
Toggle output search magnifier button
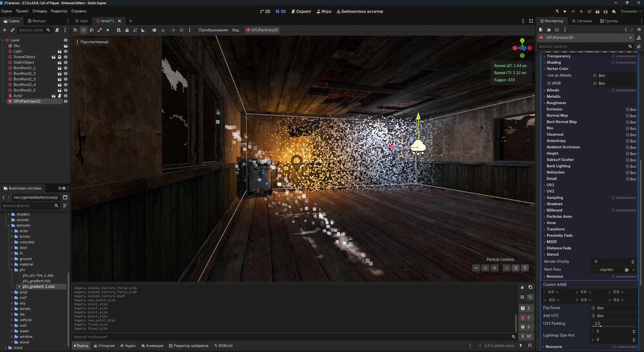click(530, 297)
